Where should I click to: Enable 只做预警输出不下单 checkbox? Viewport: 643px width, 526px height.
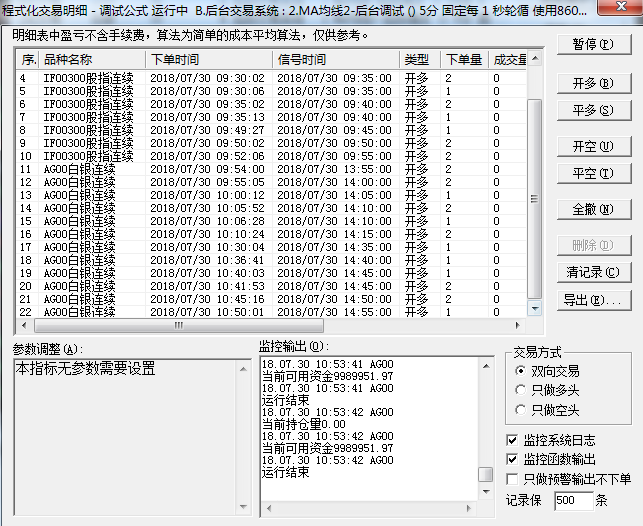click(x=512, y=479)
